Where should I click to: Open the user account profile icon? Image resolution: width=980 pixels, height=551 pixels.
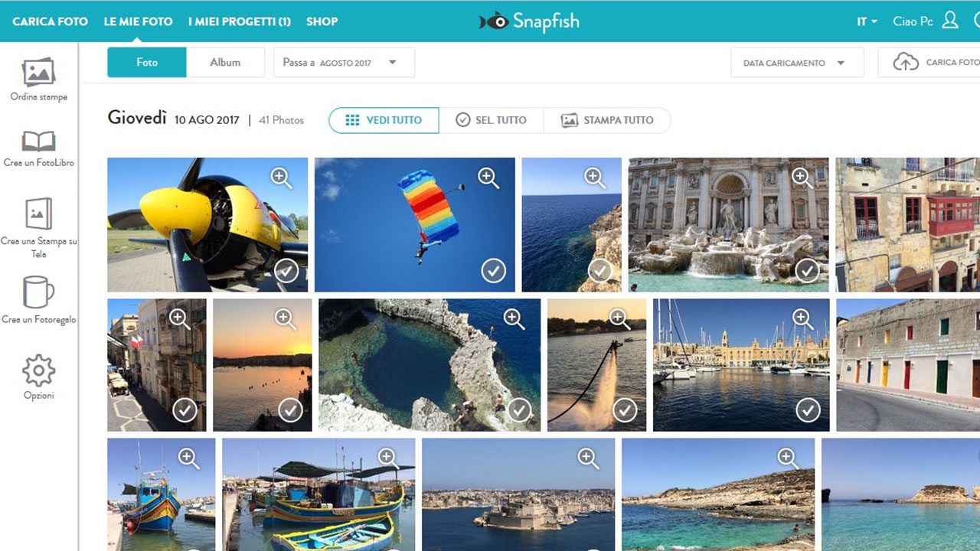tap(950, 21)
